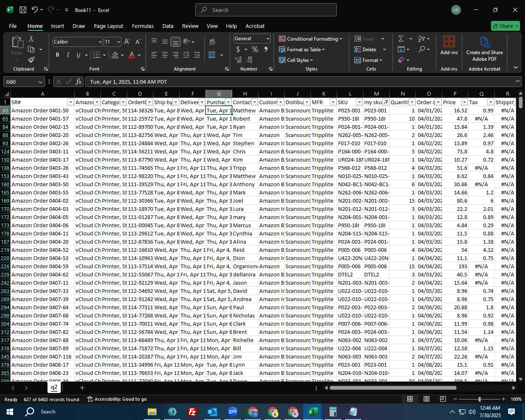Open the Font size dropdown
The width and height of the screenshot is (525, 420).
tap(119, 42)
